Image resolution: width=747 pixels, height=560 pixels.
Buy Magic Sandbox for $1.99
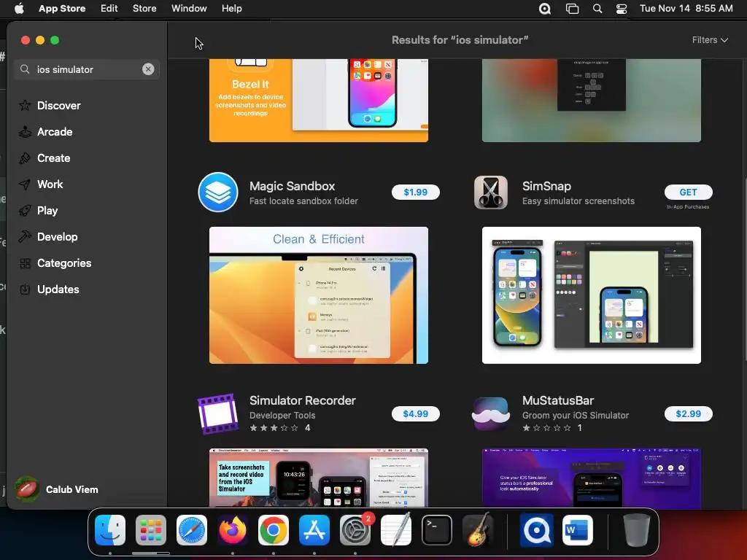tap(415, 192)
